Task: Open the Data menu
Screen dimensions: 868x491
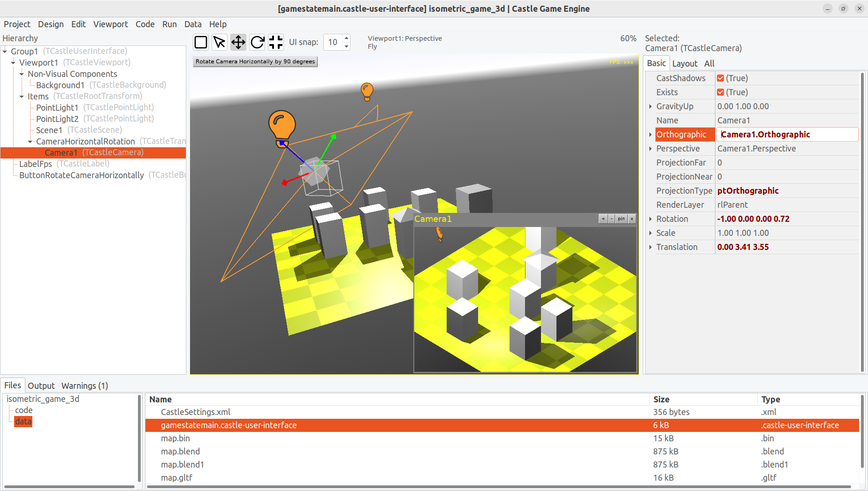Action: pos(193,24)
